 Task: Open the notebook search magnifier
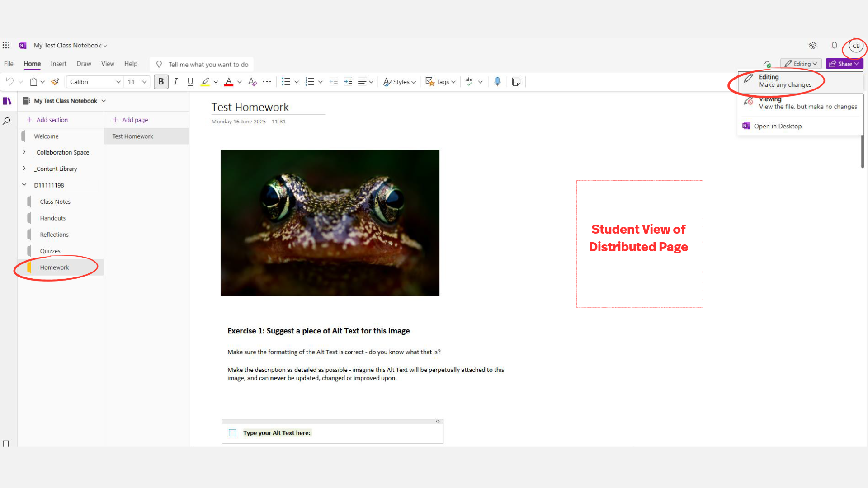6,121
